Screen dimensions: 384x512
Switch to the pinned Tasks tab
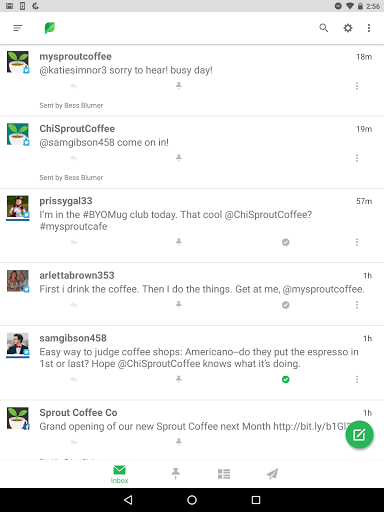point(176,474)
